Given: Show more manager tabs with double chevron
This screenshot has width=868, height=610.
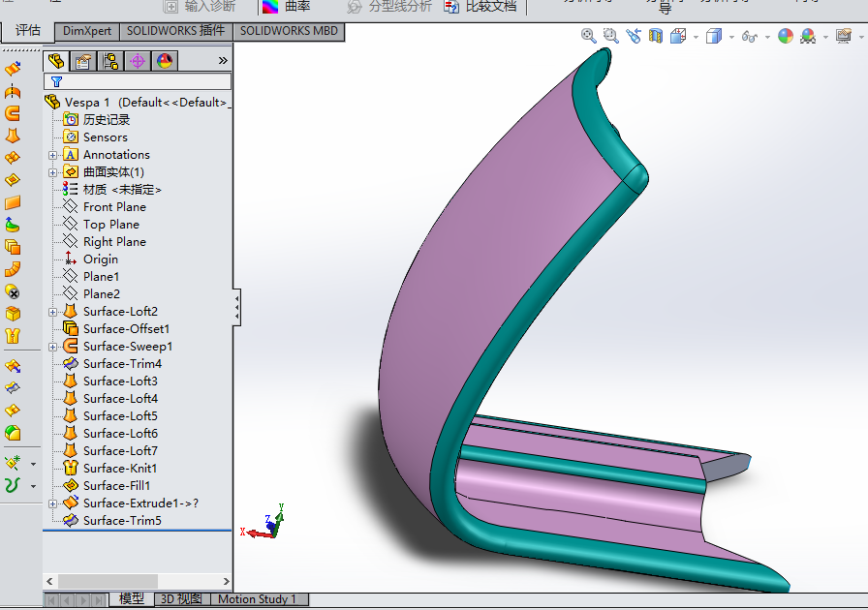Looking at the screenshot, I should [223, 60].
